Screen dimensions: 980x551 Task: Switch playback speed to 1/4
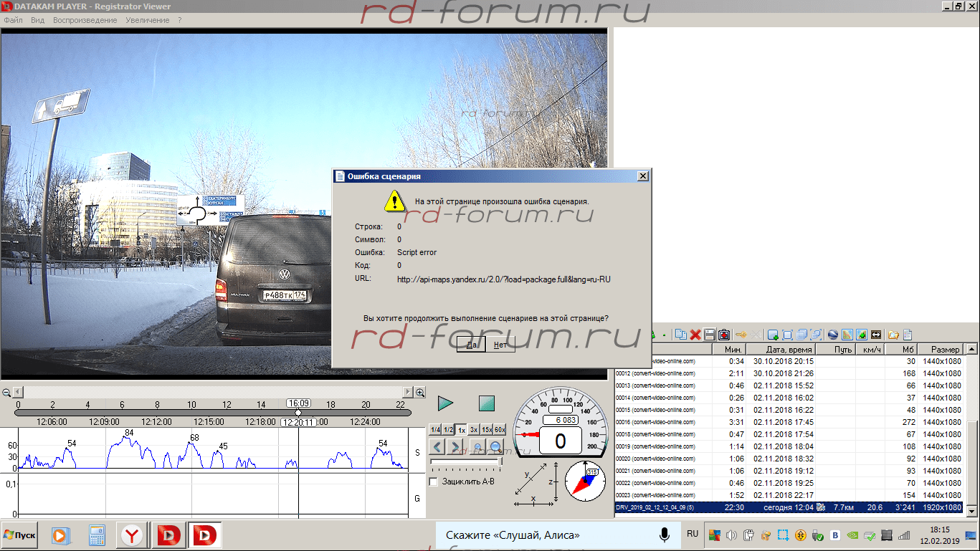coord(434,429)
